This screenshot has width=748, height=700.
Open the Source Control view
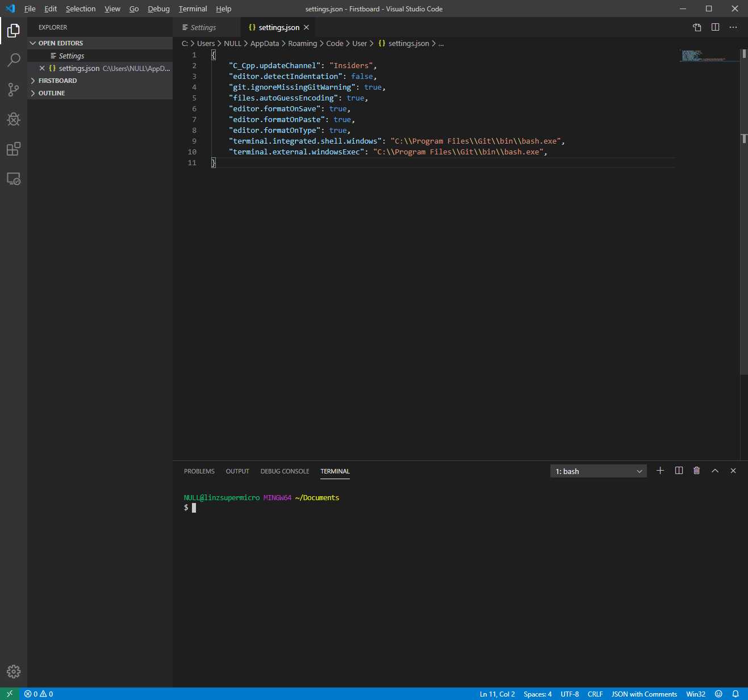point(14,90)
